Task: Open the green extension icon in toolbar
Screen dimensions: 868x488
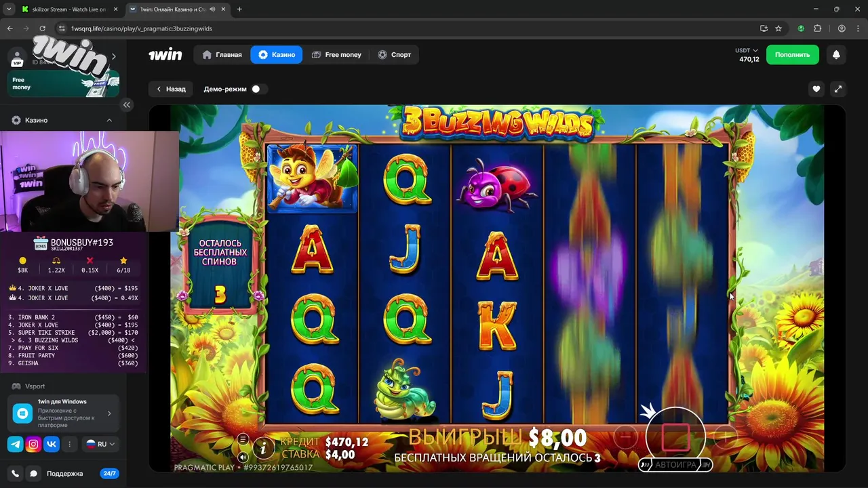Action: (801, 28)
